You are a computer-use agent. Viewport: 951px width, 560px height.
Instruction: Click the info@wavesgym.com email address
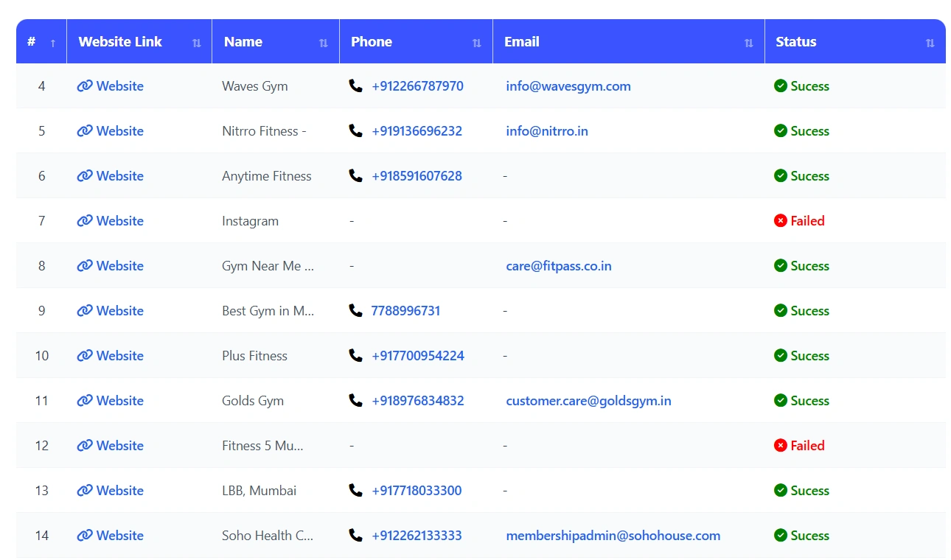[568, 86]
